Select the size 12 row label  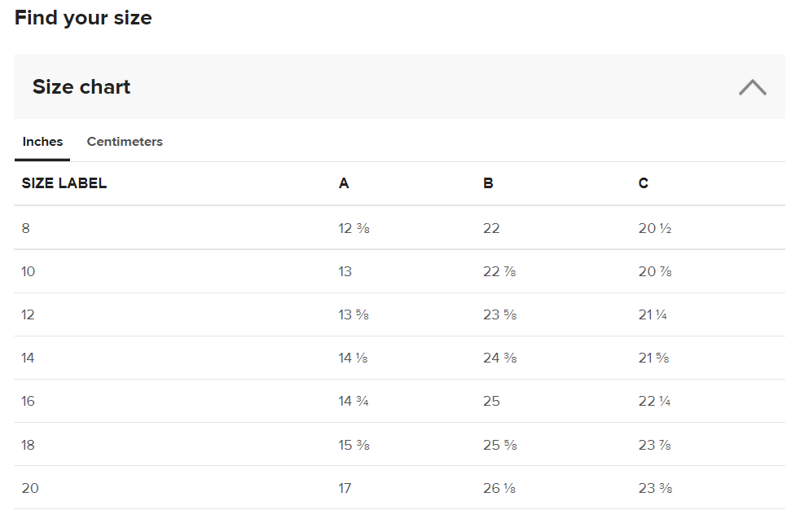coord(29,314)
